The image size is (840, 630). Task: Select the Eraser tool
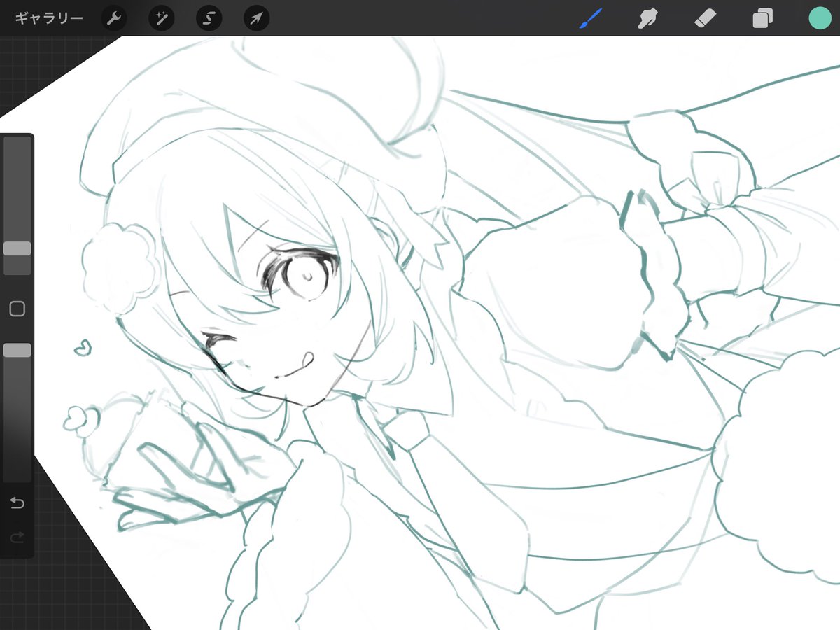[705, 18]
